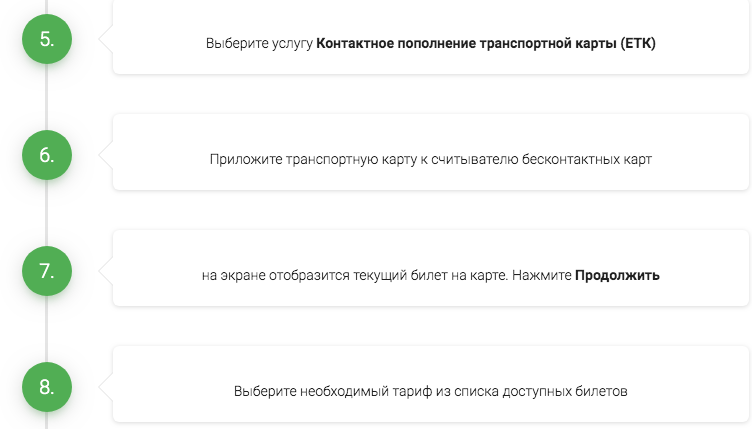
Task: Click timeline line between steps 7 and 8
Action: tap(46, 330)
